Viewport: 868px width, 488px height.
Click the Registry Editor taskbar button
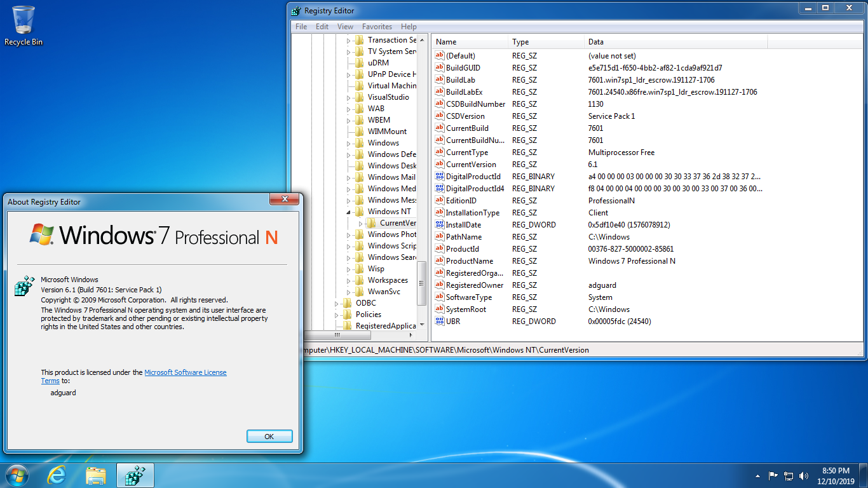pos(135,475)
